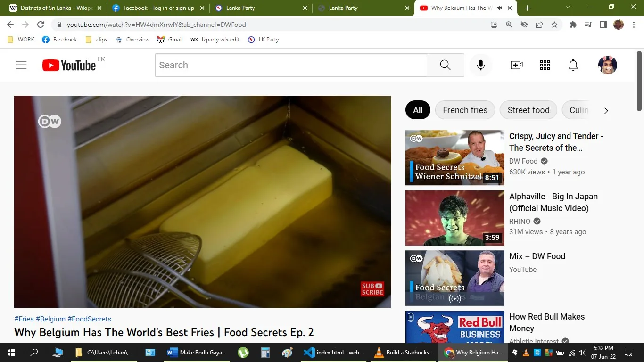Open the Wiener Schnitzel video thumbnail
The height and width of the screenshot is (362, 644).
454,157
